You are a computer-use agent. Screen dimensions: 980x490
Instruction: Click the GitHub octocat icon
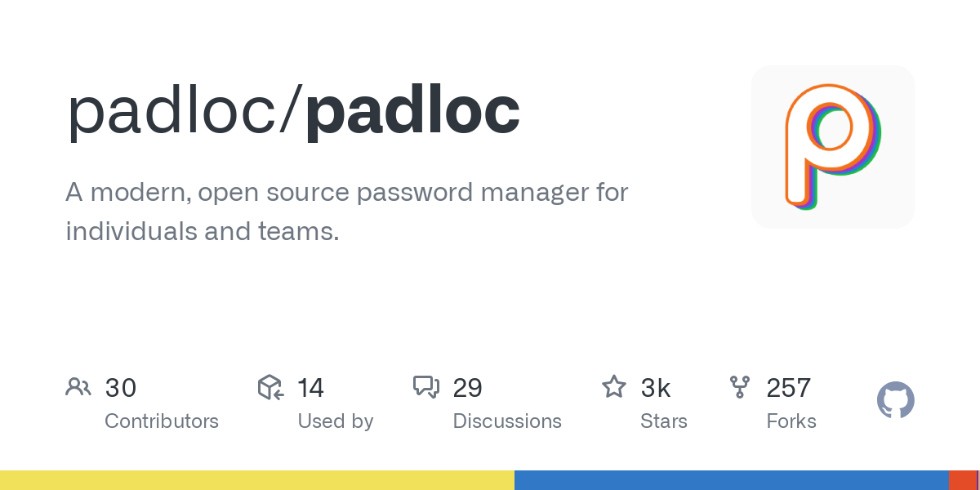point(896,400)
